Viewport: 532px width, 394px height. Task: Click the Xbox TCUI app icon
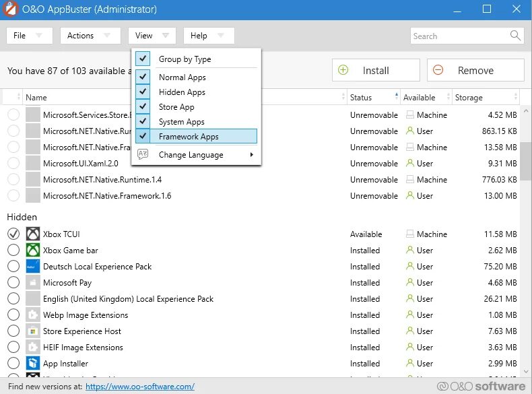[x=33, y=234]
